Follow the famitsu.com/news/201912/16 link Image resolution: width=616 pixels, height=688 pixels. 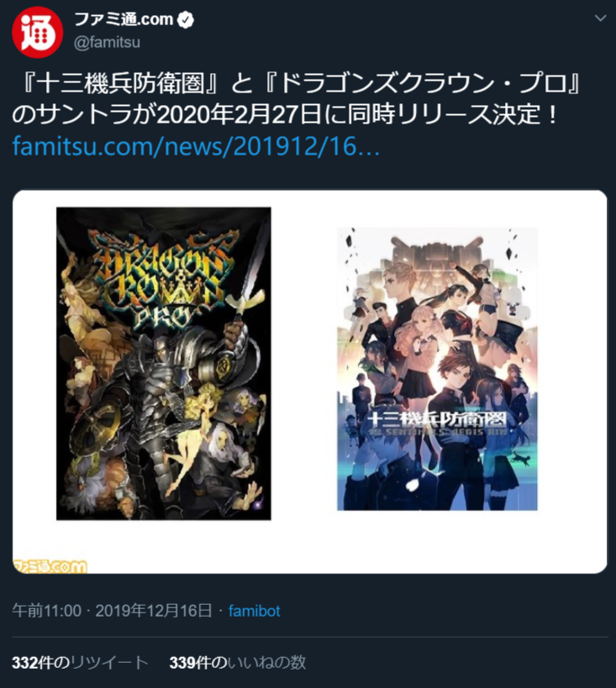[196, 146]
